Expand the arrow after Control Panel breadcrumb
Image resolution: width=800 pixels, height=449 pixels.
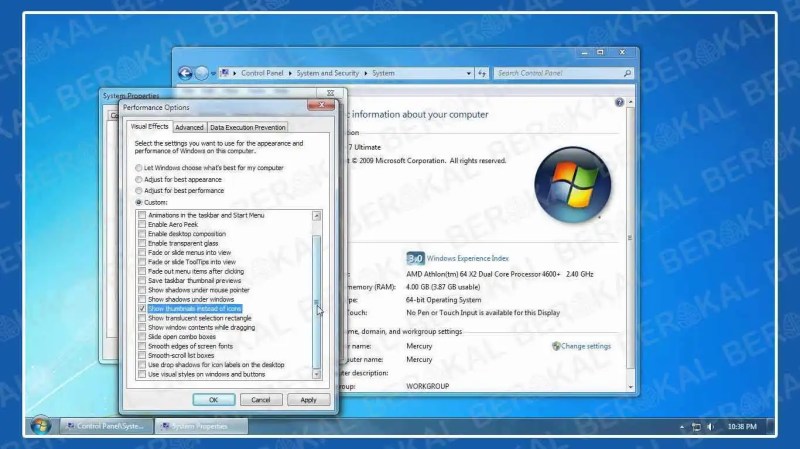tap(290, 73)
